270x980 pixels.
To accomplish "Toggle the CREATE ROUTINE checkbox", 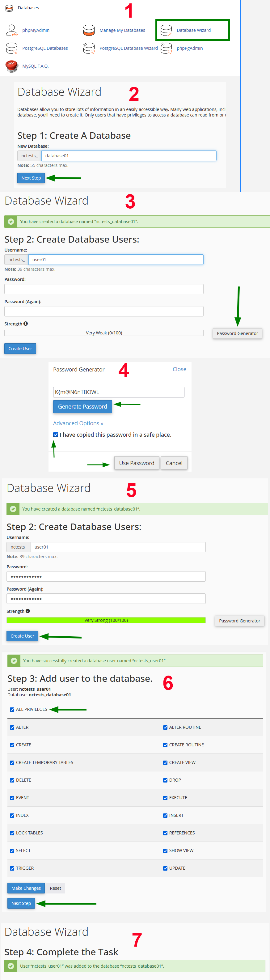I will coord(165,745).
